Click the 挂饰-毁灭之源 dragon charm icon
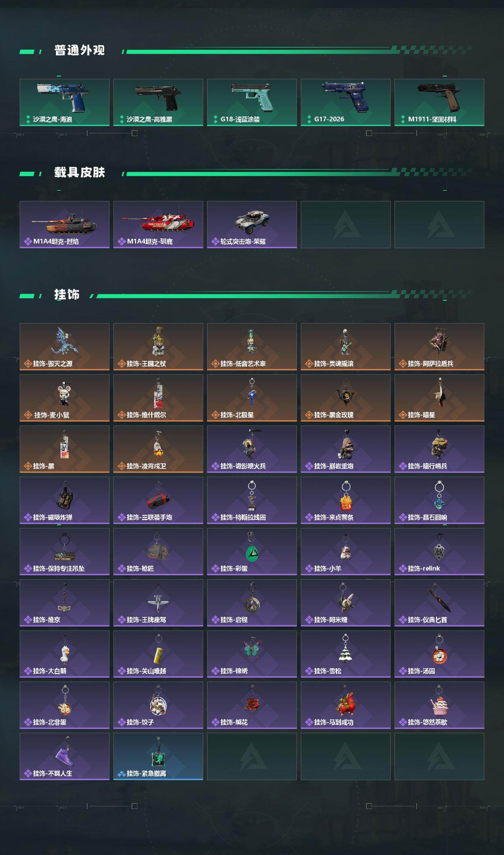 [x=65, y=341]
